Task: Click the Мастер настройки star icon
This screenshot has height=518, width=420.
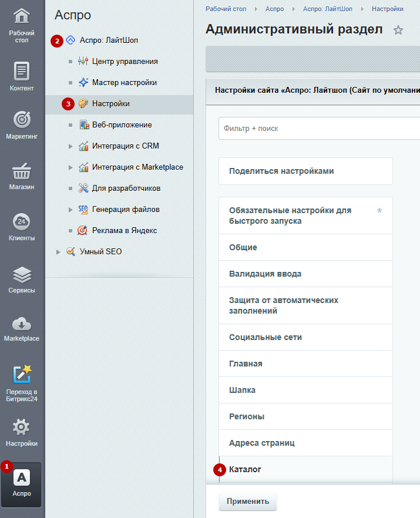Action: pos(83,83)
